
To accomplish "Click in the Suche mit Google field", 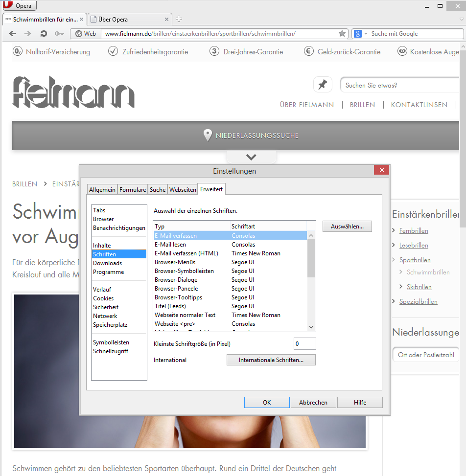I will [x=416, y=34].
